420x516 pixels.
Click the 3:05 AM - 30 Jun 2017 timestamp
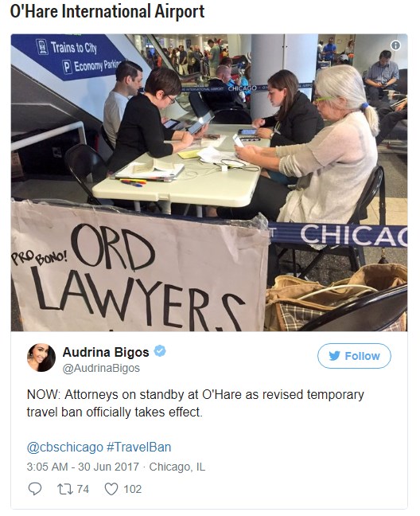pyautogui.click(x=83, y=467)
